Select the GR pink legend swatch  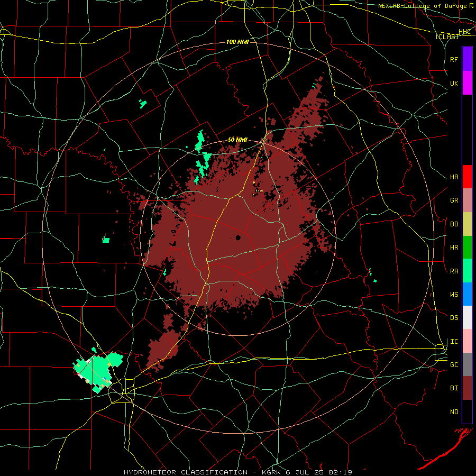467,200
